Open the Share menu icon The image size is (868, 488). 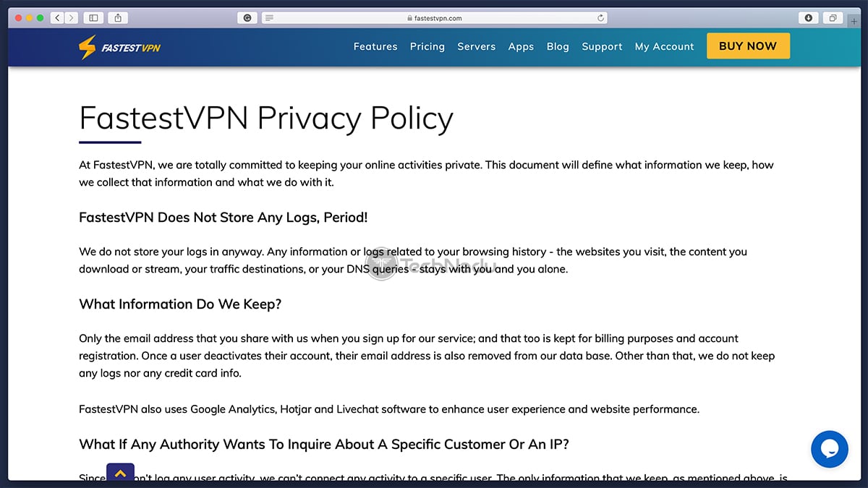click(x=119, y=17)
